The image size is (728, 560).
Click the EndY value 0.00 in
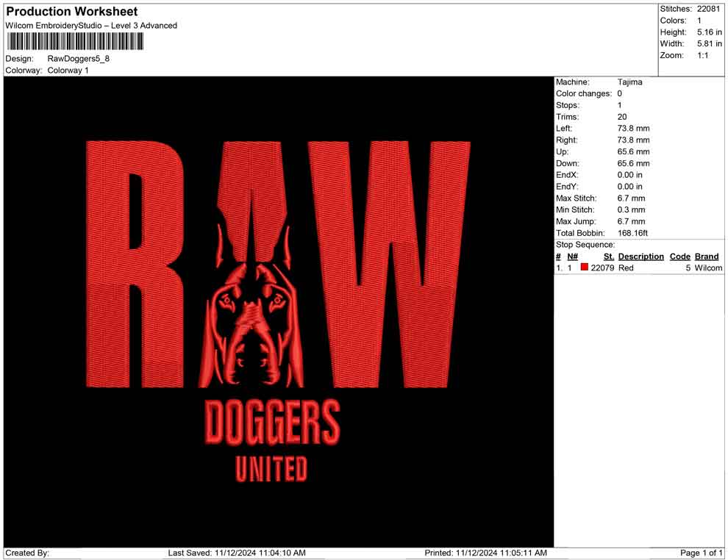pos(629,187)
